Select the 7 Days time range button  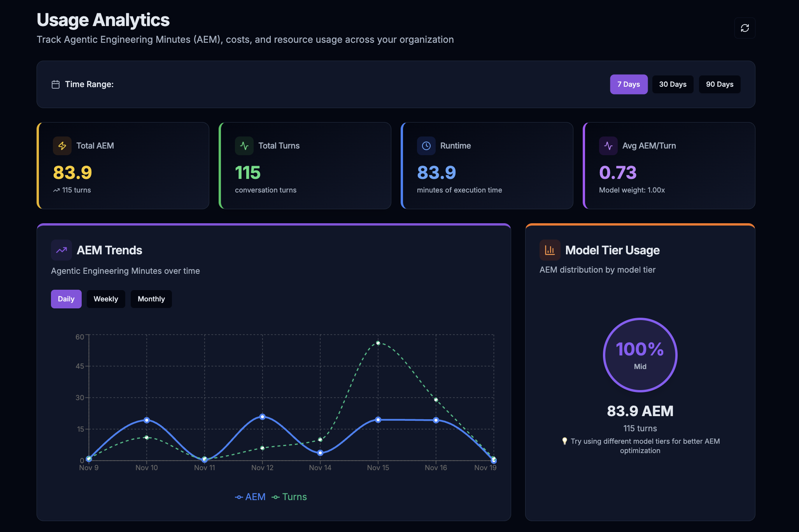pyautogui.click(x=629, y=84)
